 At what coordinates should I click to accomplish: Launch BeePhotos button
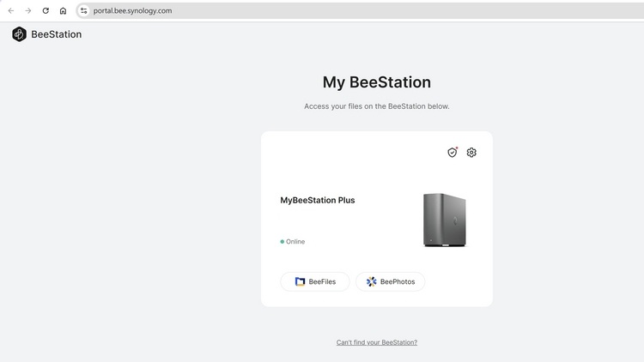click(390, 281)
